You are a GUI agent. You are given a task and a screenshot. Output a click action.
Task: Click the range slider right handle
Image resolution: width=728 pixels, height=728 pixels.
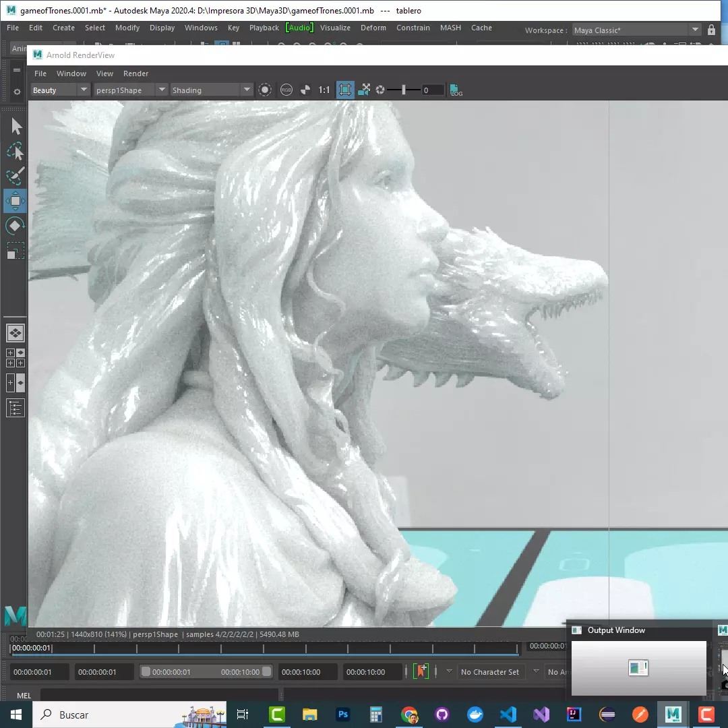pos(266,671)
